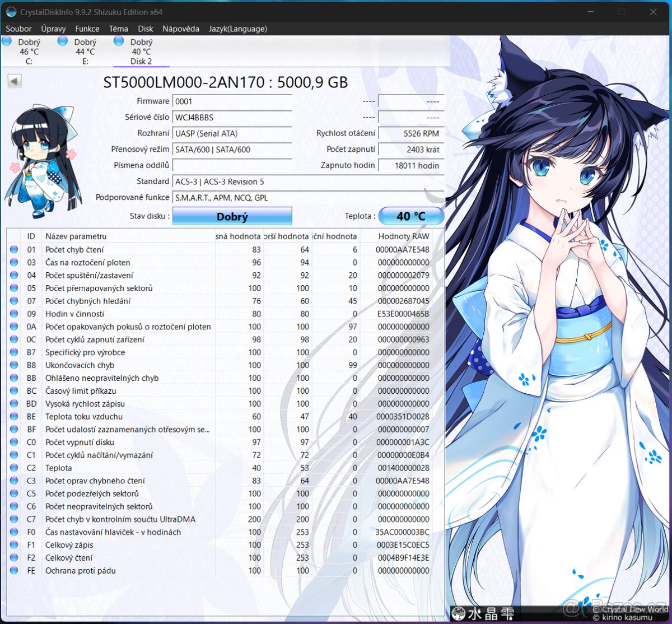Click the serial number field WCJ4BBBS
This screenshot has width=672, height=624.
point(232,118)
